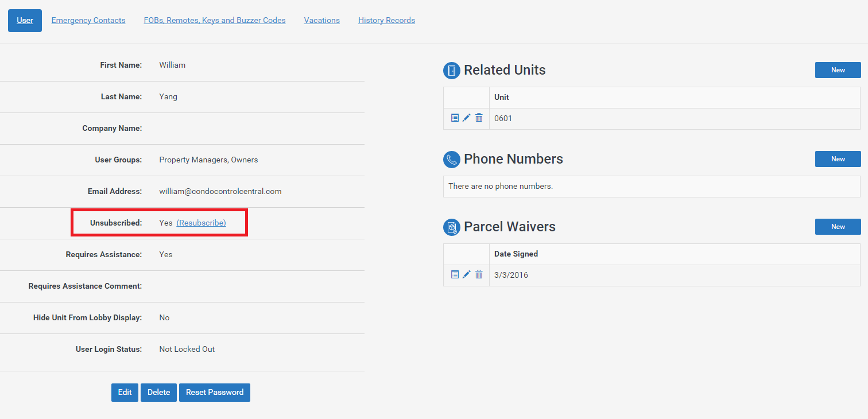Delete trash icon for 3/3/2016 parcel waiver
Image resolution: width=868 pixels, height=419 pixels.
479,274
